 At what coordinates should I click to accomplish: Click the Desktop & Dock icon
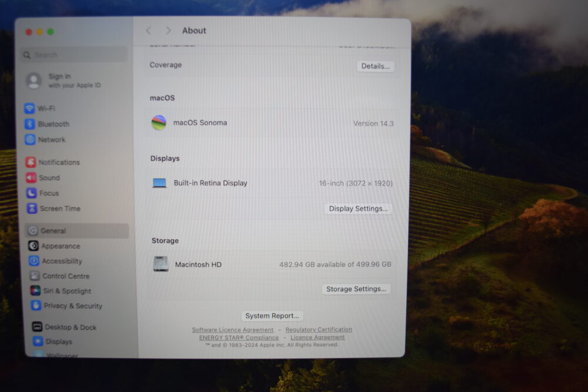(x=37, y=327)
